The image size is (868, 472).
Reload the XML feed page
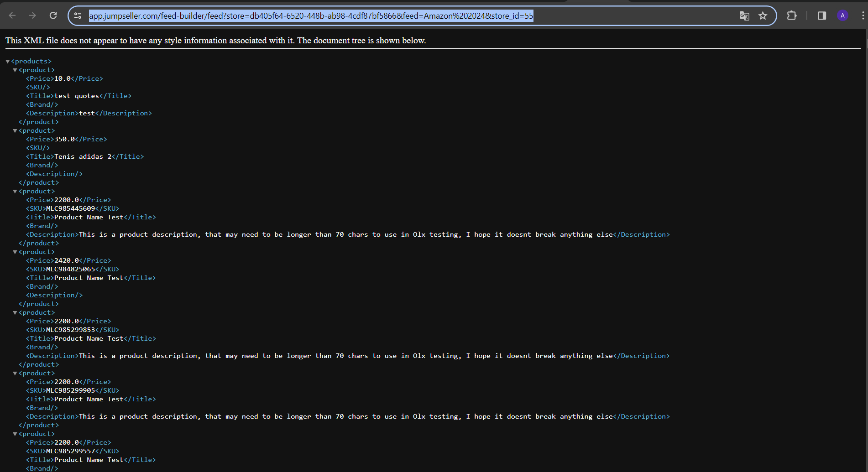53,16
